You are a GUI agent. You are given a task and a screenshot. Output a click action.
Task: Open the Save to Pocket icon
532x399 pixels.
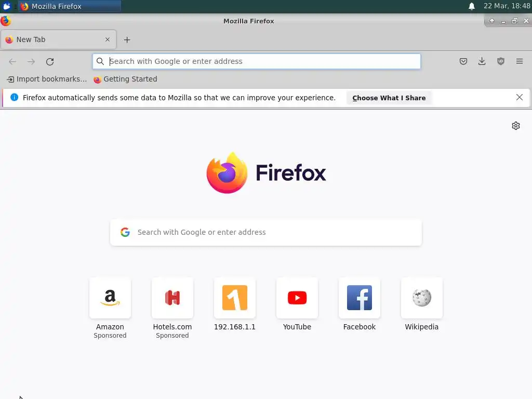coord(463,61)
